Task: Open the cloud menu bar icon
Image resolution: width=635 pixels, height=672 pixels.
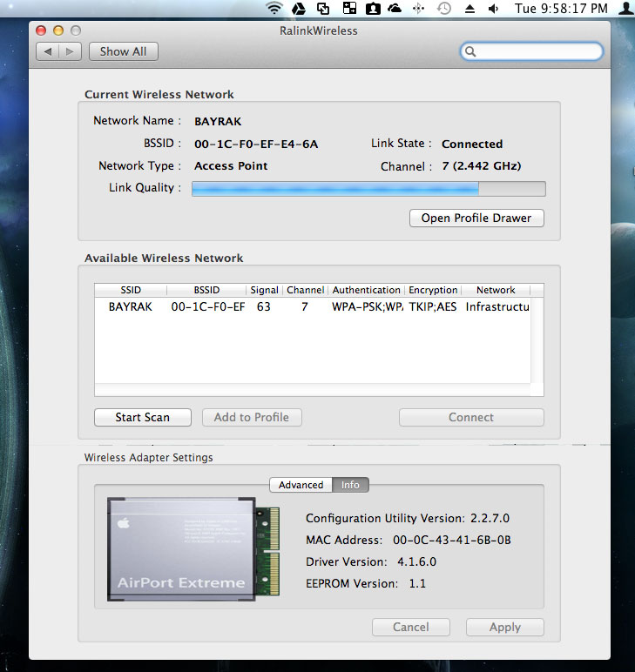Action: (x=395, y=8)
